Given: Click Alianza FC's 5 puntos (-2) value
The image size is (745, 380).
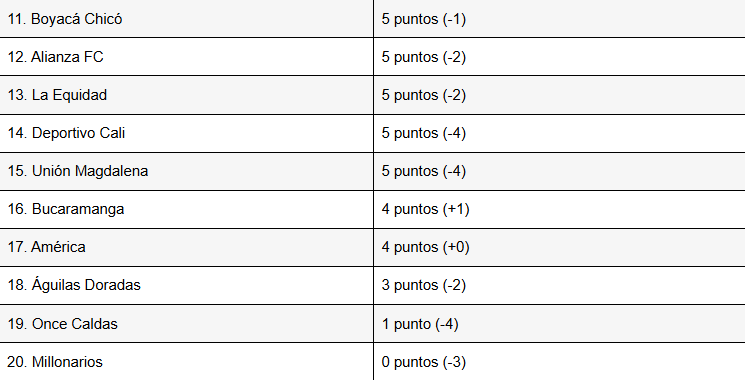Looking at the screenshot, I should 424,57.
